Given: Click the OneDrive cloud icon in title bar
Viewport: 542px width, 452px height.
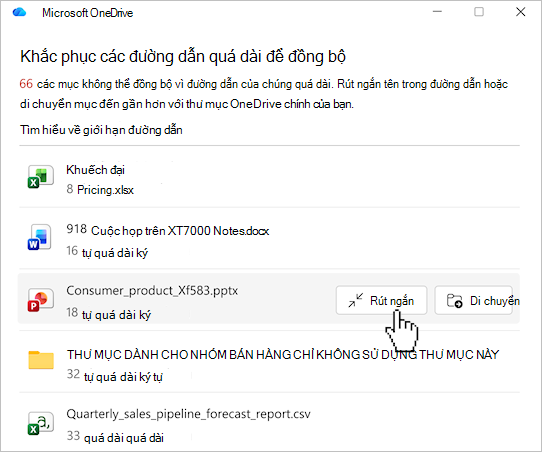Looking at the screenshot, I should pos(19,12).
